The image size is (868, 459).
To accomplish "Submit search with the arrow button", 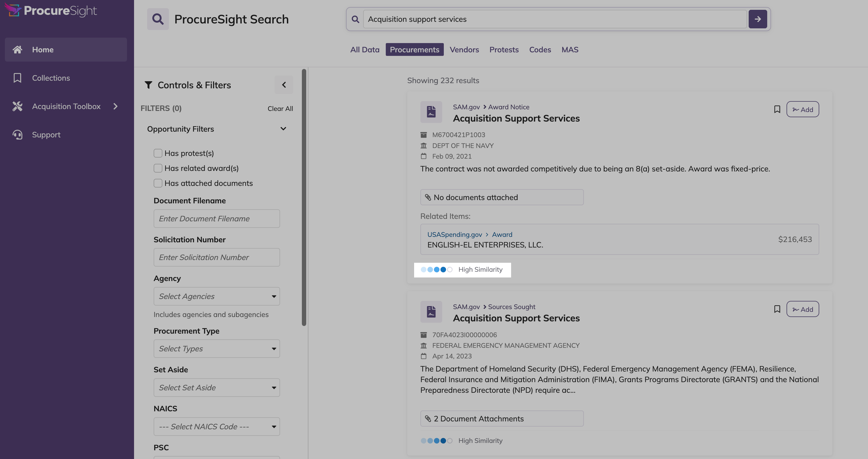I will coord(757,19).
